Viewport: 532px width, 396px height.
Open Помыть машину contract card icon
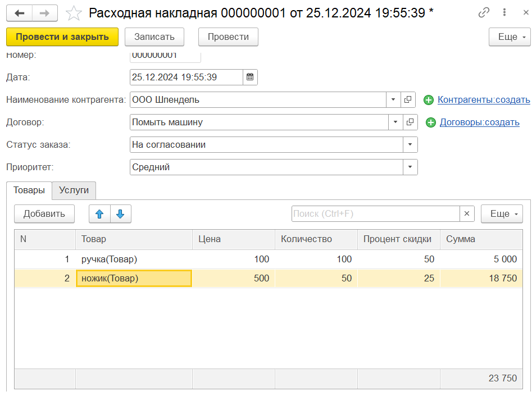click(410, 122)
